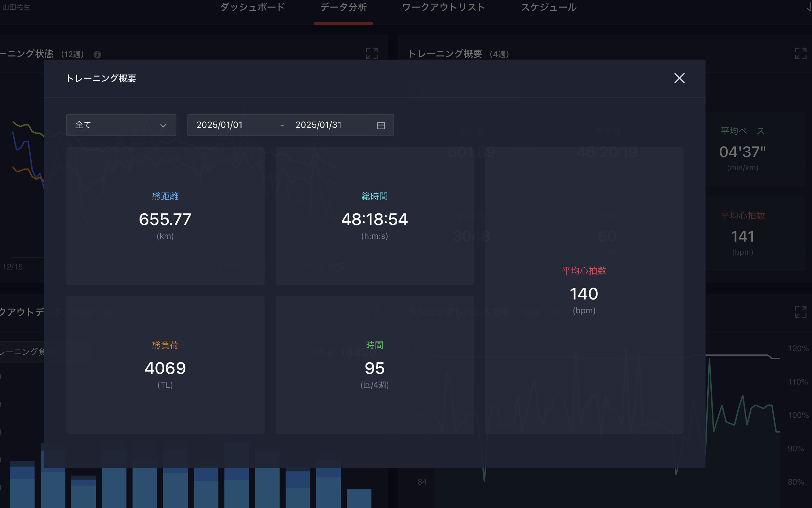Open the 山田祐生 user profile
The width and height of the screenshot is (812, 508).
pyautogui.click(x=16, y=7)
